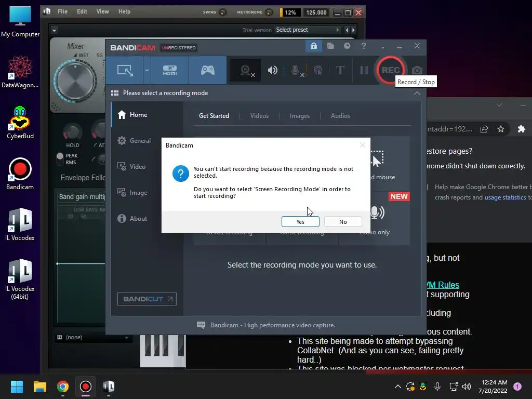Image resolution: width=532 pixels, height=399 pixels.
Task: Click previous preset arrow in Vocodex
Action: [347, 30]
